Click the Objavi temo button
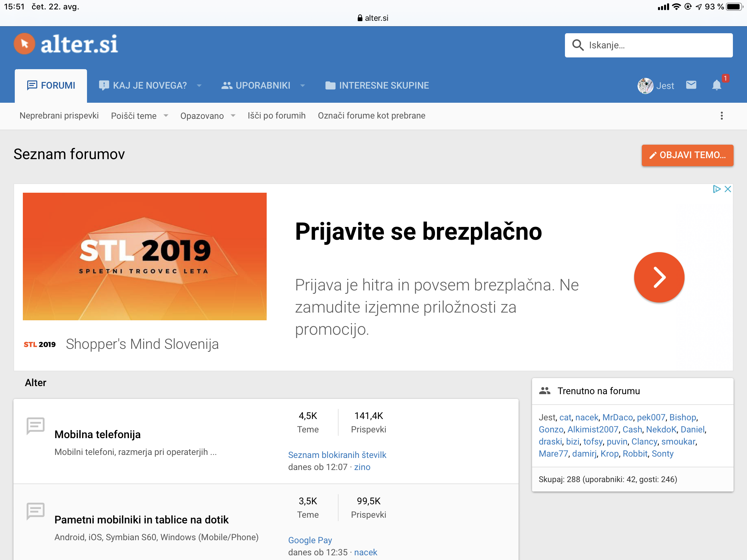Screen dimensions: 747x560 [687, 155]
